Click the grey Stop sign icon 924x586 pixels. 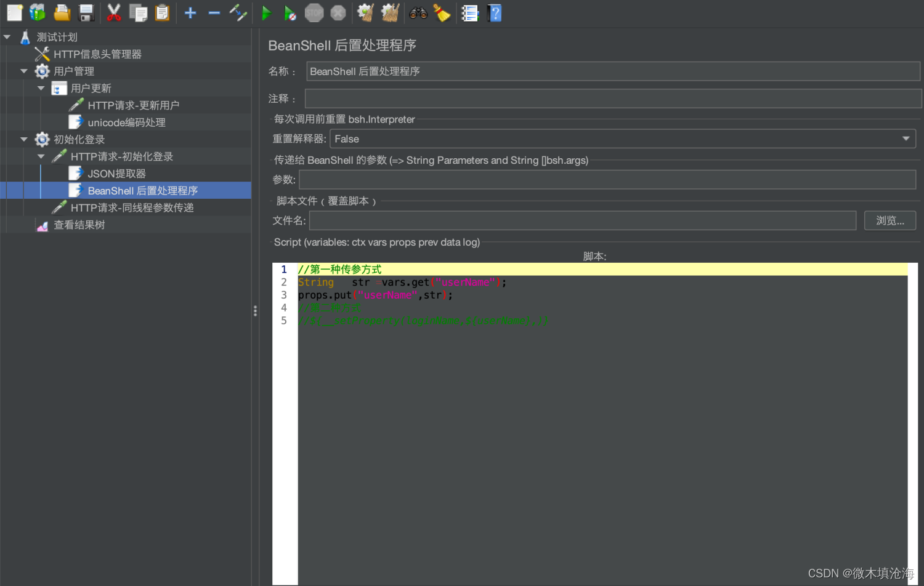click(x=314, y=13)
